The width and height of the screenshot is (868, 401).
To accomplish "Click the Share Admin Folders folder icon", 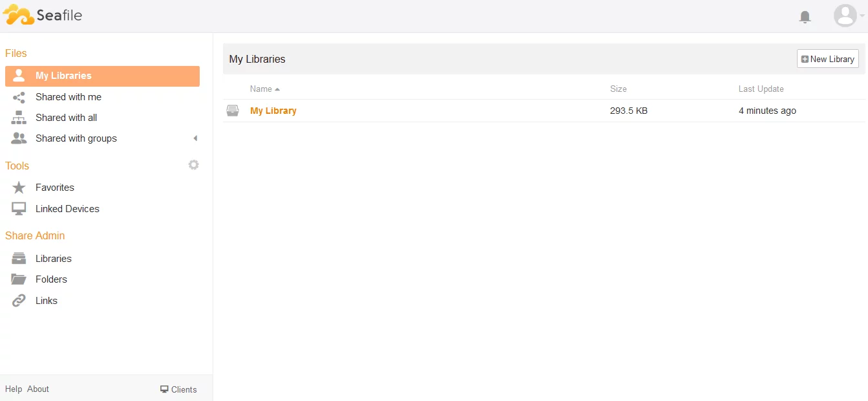I will (19, 279).
